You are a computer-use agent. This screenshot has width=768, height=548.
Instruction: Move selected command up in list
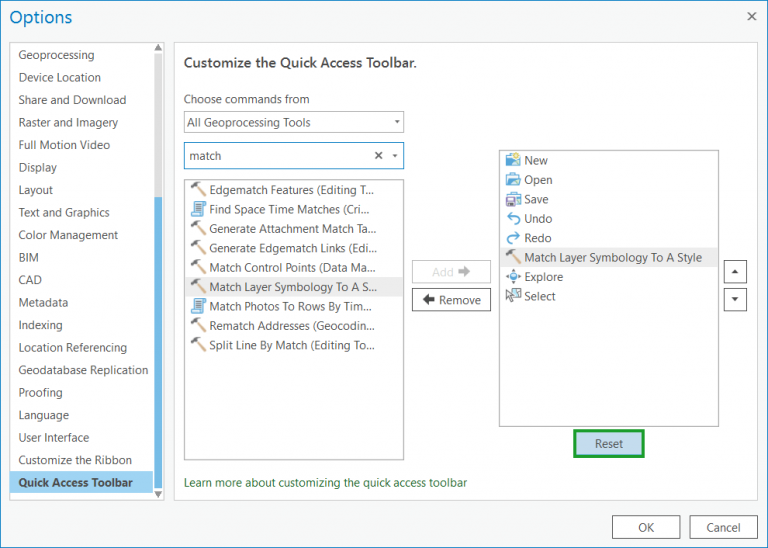735,272
